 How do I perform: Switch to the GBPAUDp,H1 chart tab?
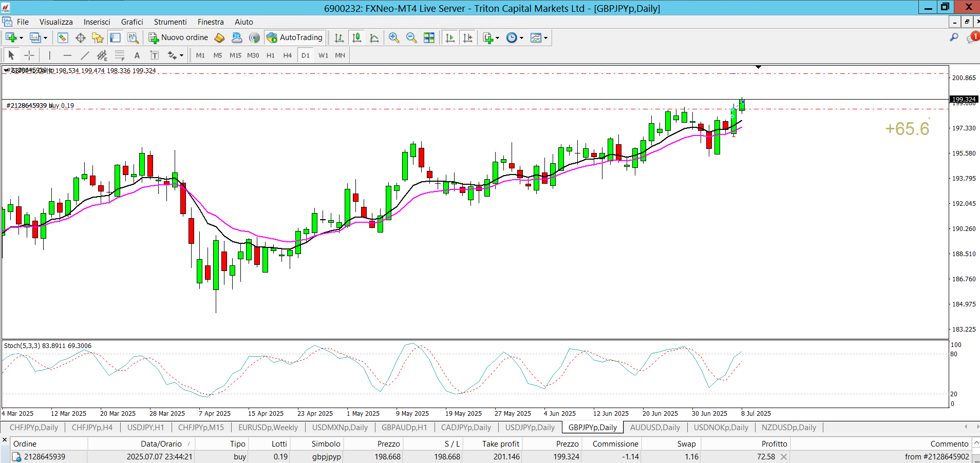[404, 427]
